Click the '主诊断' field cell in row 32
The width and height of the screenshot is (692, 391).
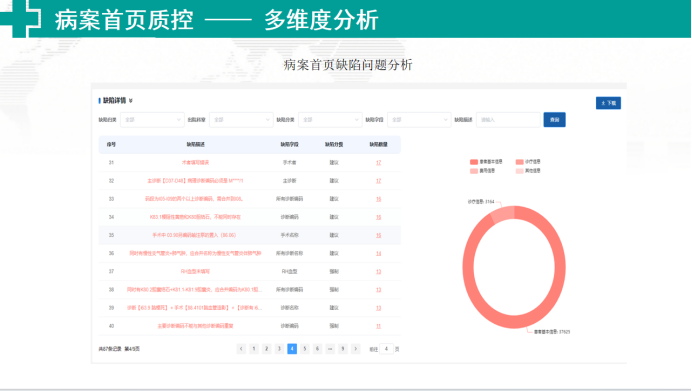tap(290, 181)
